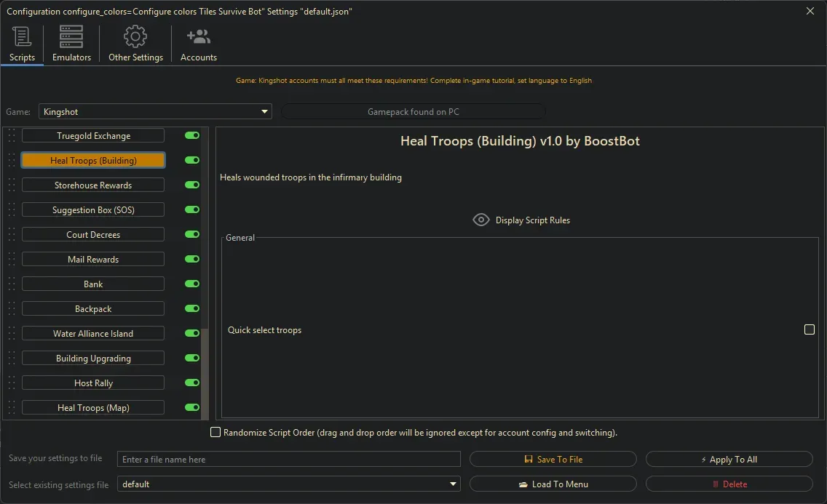Enable Quick select troops checkbox
The width and height of the screenshot is (827, 504).
pos(809,329)
